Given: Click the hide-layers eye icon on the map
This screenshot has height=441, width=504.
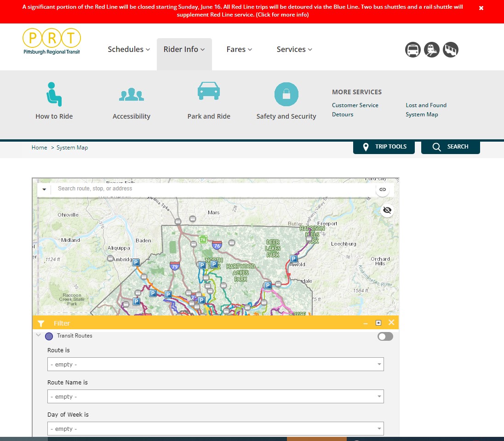Looking at the screenshot, I should coord(387,211).
